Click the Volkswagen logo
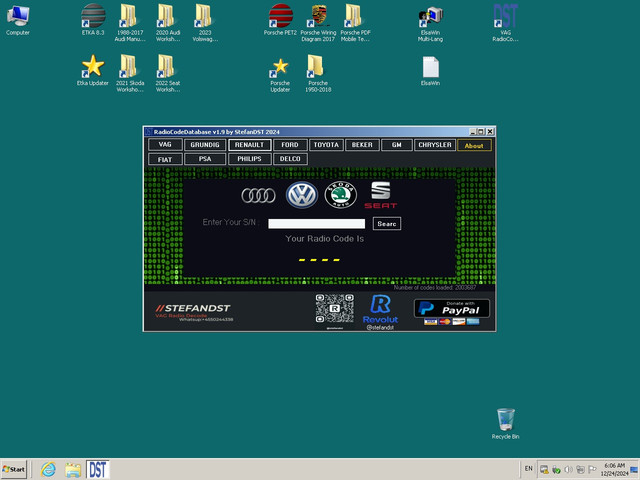This screenshot has height=480, width=640. click(302, 195)
